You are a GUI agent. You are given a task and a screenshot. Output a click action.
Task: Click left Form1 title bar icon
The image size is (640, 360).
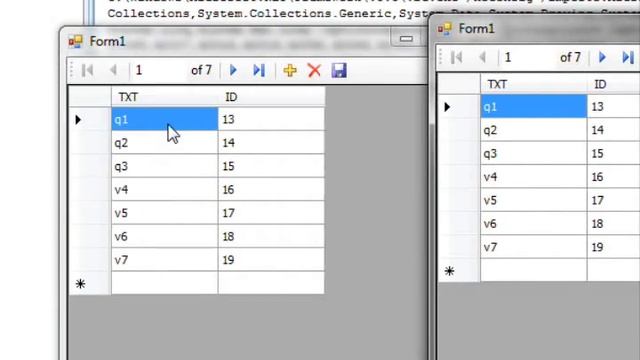pos(76,41)
